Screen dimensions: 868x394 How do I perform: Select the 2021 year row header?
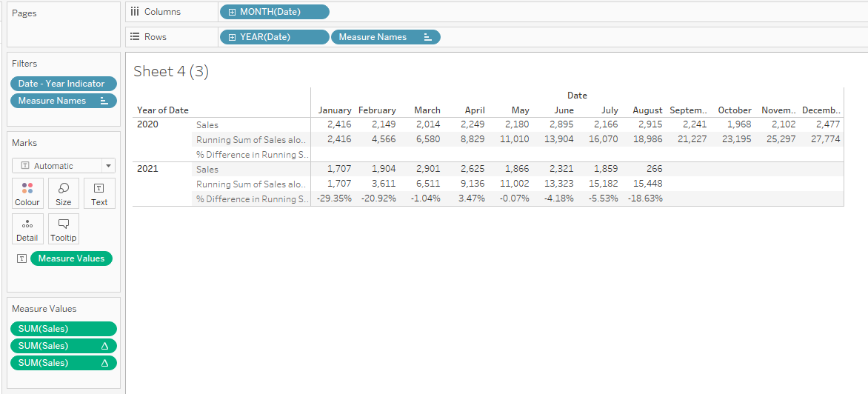click(x=148, y=169)
